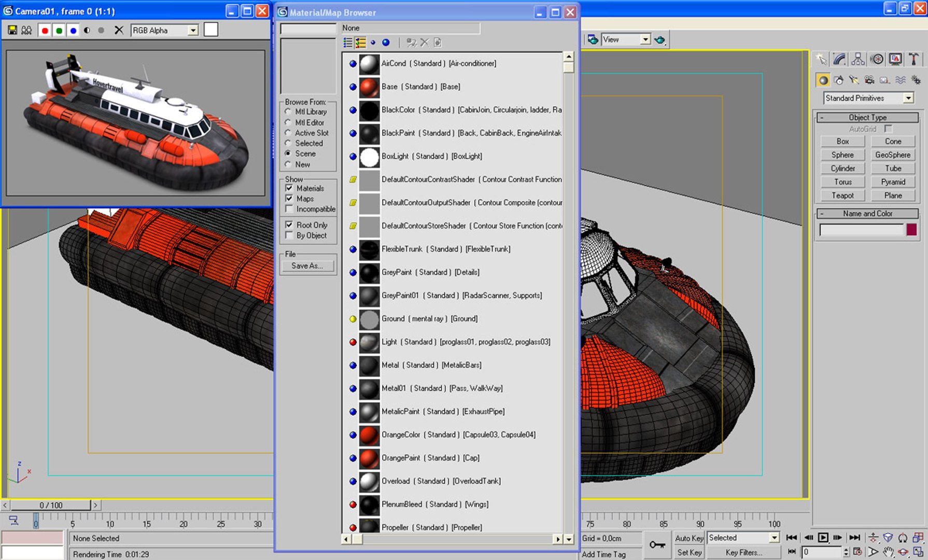The width and height of the screenshot is (928, 560).
Task: Collapse the Object Type rollout
Action: (868, 118)
